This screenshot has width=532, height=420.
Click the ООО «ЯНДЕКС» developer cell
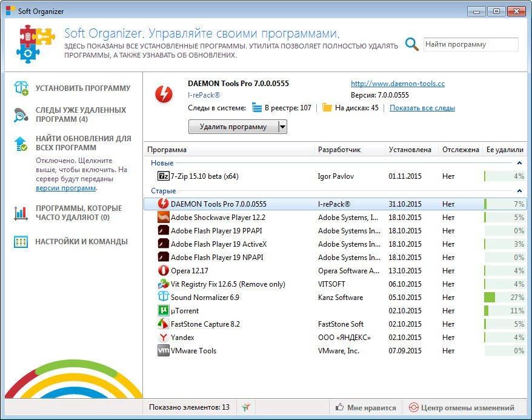tap(344, 338)
